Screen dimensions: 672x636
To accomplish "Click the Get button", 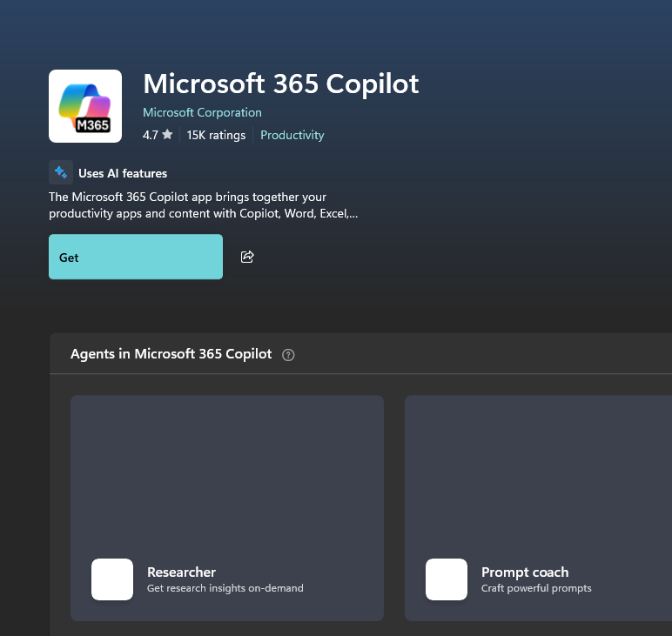I will [x=136, y=257].
